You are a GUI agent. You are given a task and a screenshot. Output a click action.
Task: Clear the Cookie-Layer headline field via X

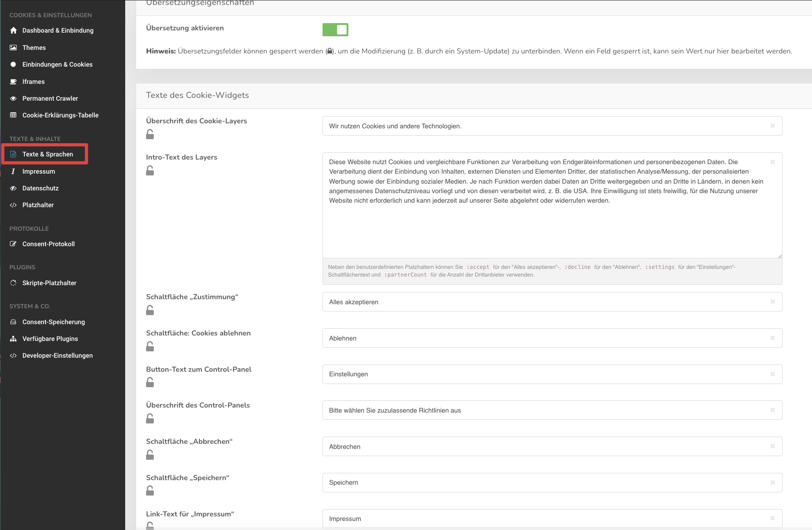click(772, 126)
